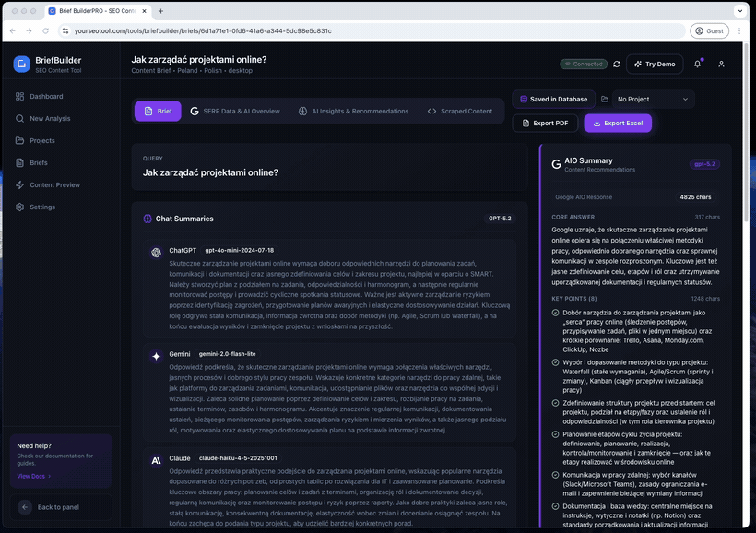Click the Connected status badge

tap(583, 64)
